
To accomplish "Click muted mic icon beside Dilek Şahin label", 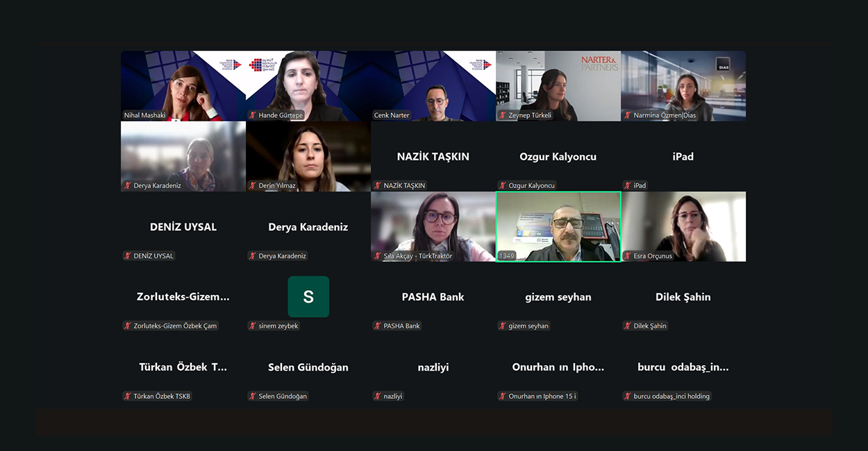I will pos(628,325).
